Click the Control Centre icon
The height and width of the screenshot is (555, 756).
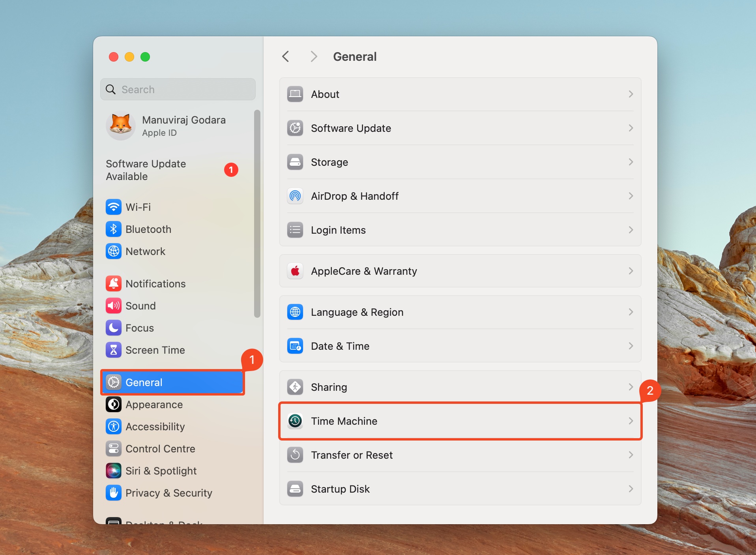click(x=114, y=448)
